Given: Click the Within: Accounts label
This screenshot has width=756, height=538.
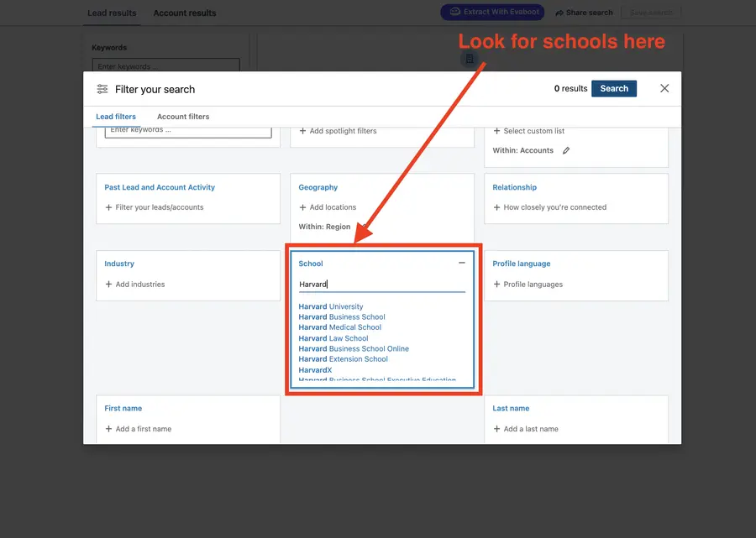Looking at the screenshot, I should (x=522, y=151).
